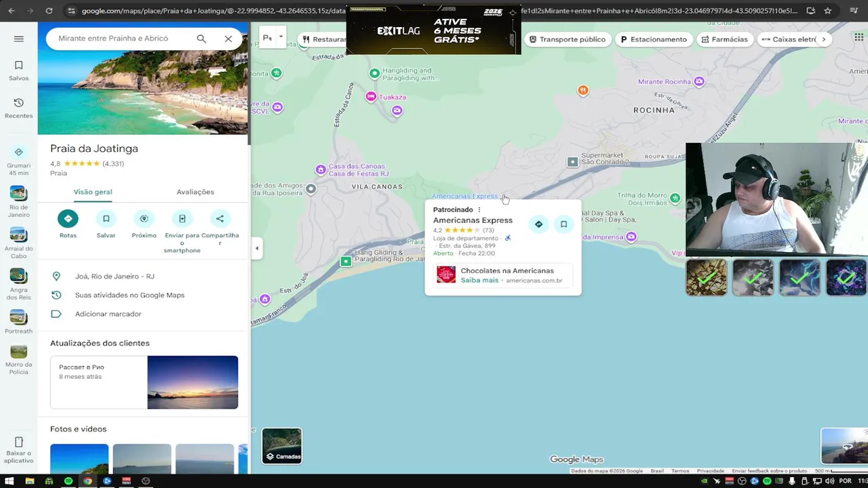Collapse side panel with arrow handle
868x488 pixels.
point(257,249)
